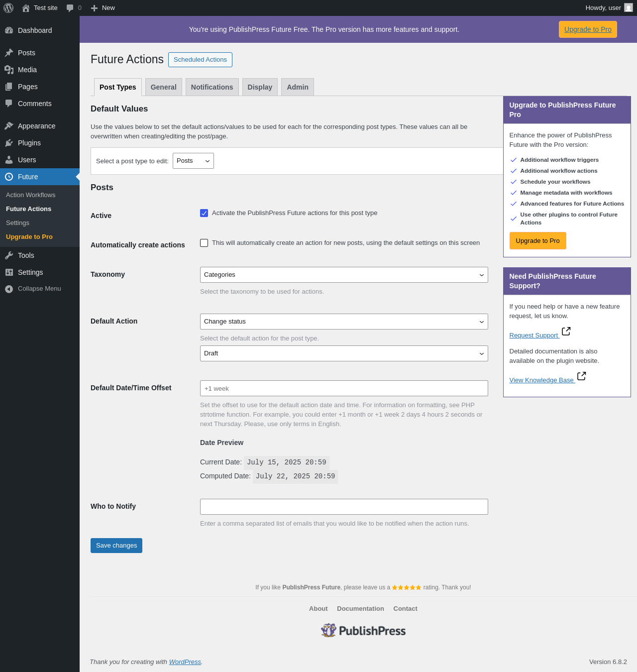This screenshot has height=672, width=637.
Task: Click 'Version 6.8.2' footer text
Action: (x=608, y=662)
